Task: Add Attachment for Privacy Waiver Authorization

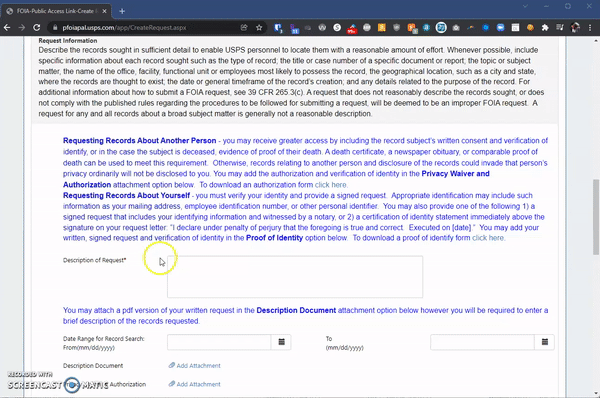Action: (x=198, y=384)
